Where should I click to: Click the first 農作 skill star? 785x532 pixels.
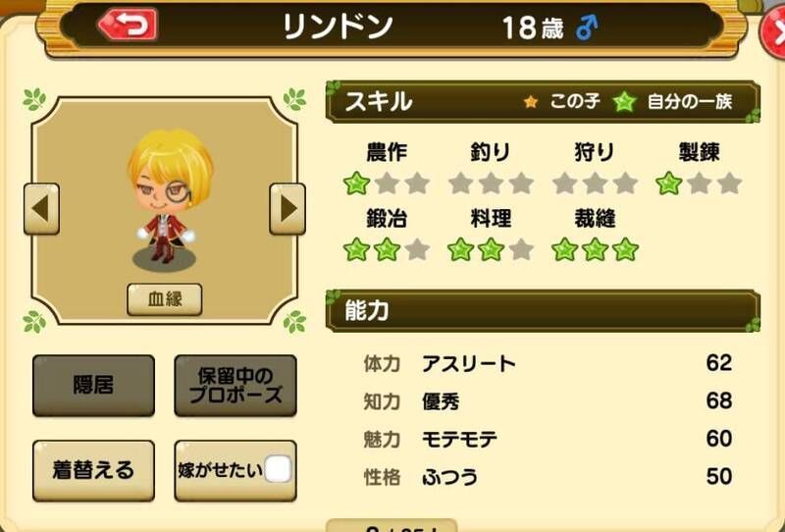[357, 184]
